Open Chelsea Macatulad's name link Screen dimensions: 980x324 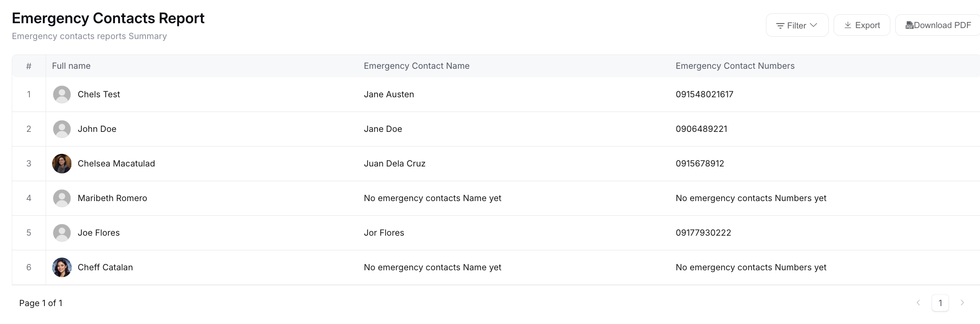116,164
